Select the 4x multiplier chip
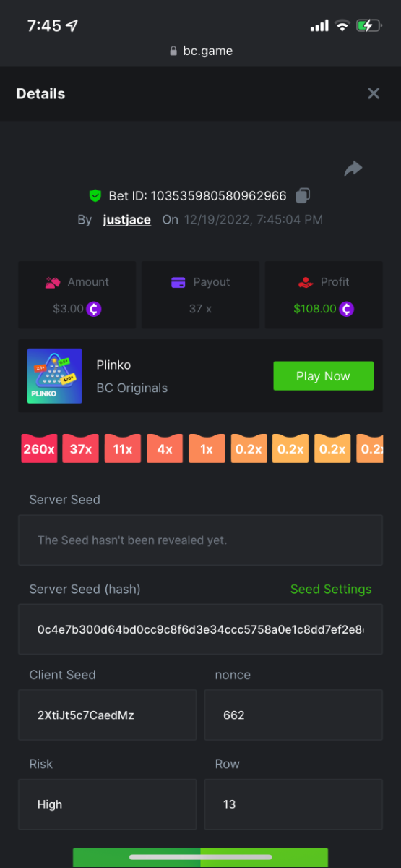This screenshot has height=868, width=401. [165, 448]
